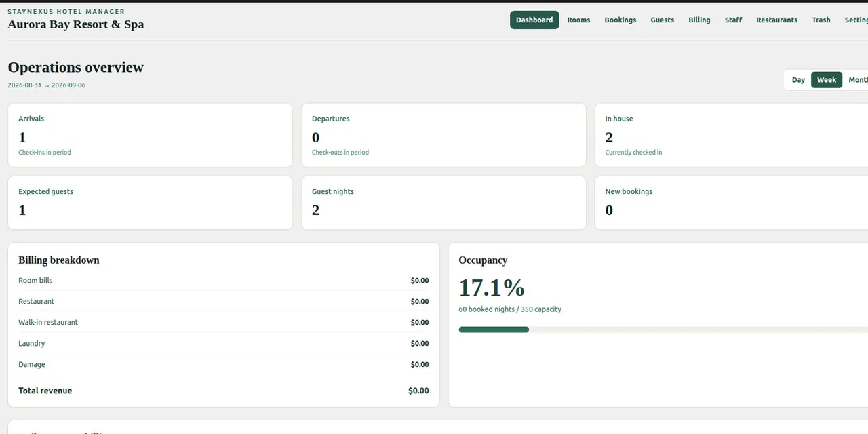Image resolution: width=868 pixels, height=434 pixels.
Task: Open the Billing section
Action: [x=699, y=20]
